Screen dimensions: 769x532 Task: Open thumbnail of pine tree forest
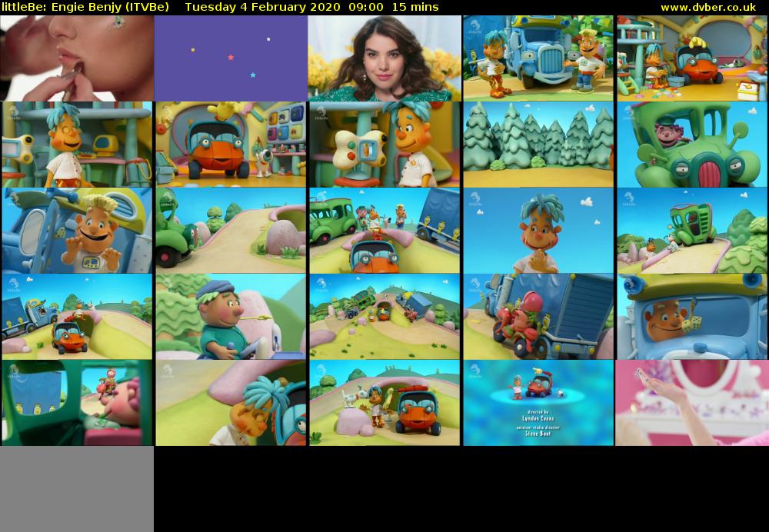[x=538, y=145]
